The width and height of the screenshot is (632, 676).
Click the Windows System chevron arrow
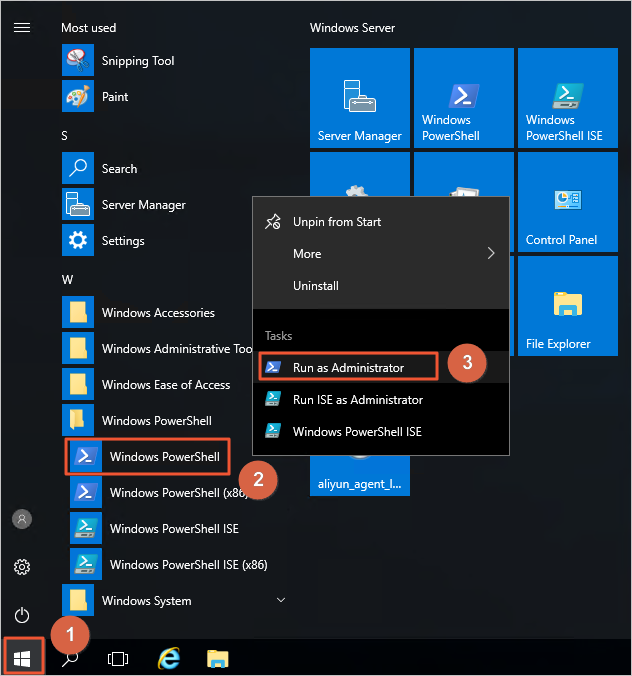click(281, 600)
